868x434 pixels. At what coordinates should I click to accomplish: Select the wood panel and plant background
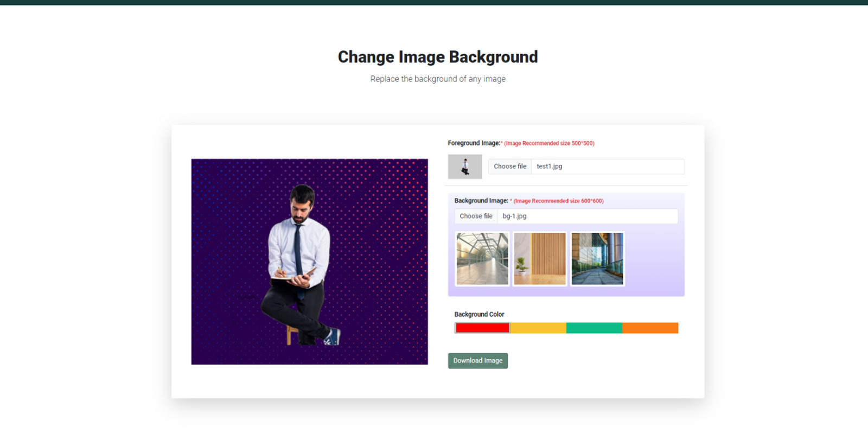tap(540, 259)
